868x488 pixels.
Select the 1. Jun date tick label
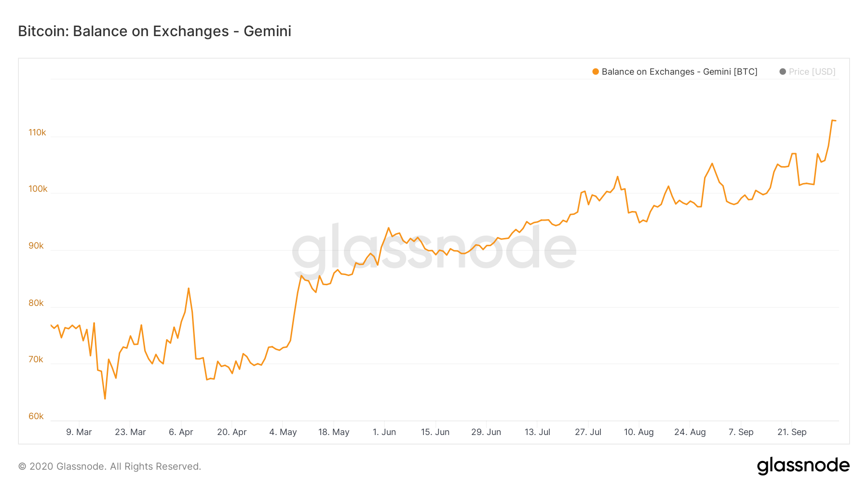[x=384, y=432]
